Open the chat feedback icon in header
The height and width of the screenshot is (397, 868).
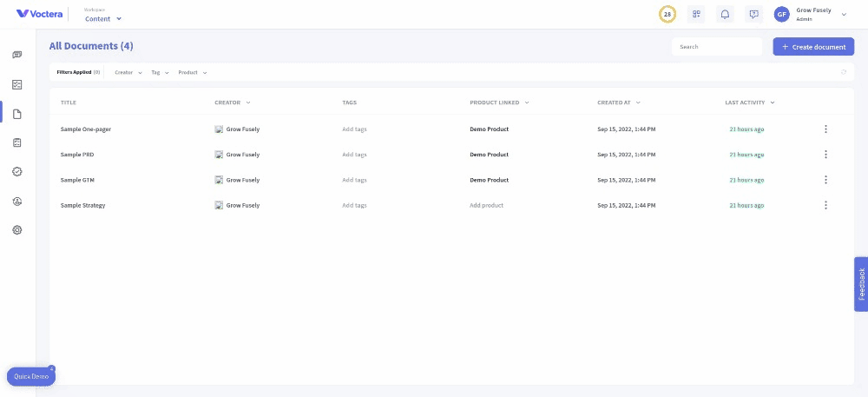[x=753, y=15]
